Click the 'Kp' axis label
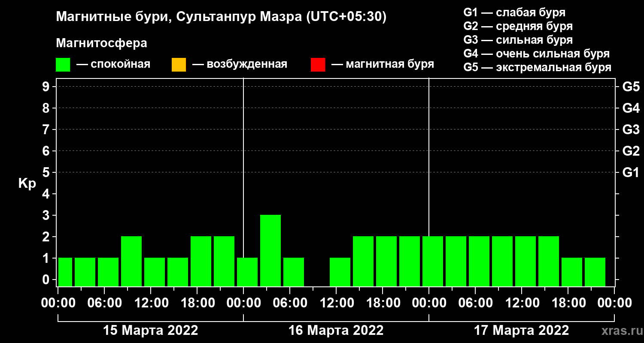644x343 pixels. coord(27,184)
